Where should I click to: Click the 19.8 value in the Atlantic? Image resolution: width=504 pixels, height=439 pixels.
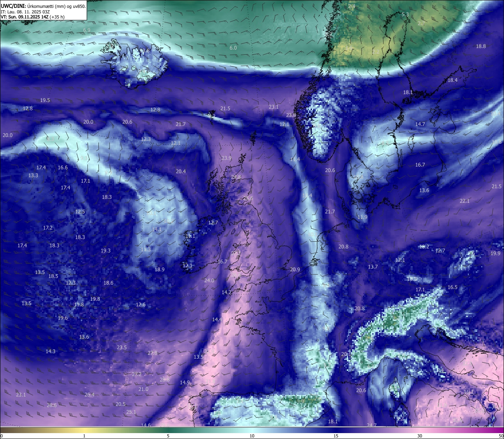tap(95, 299)
